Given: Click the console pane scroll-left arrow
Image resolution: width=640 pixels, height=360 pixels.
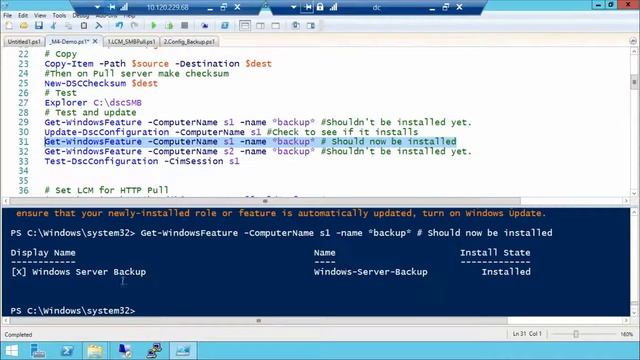Looking at the screenshot, I should tap(6, 321).
